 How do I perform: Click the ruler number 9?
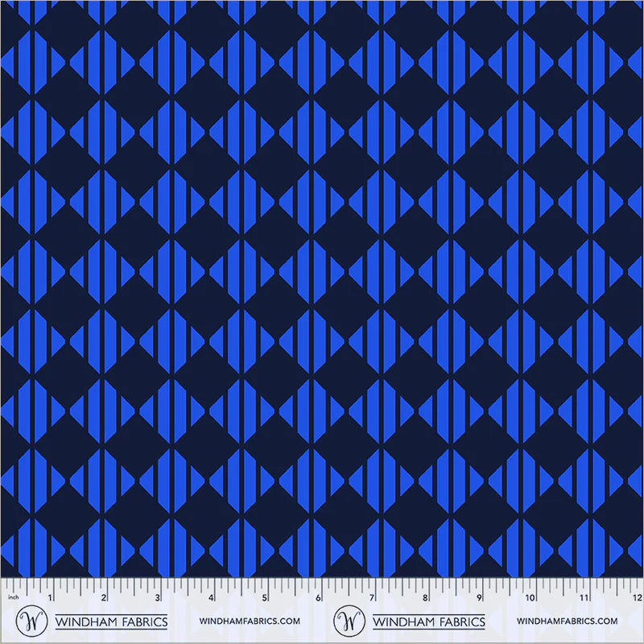tap(479, 597)
